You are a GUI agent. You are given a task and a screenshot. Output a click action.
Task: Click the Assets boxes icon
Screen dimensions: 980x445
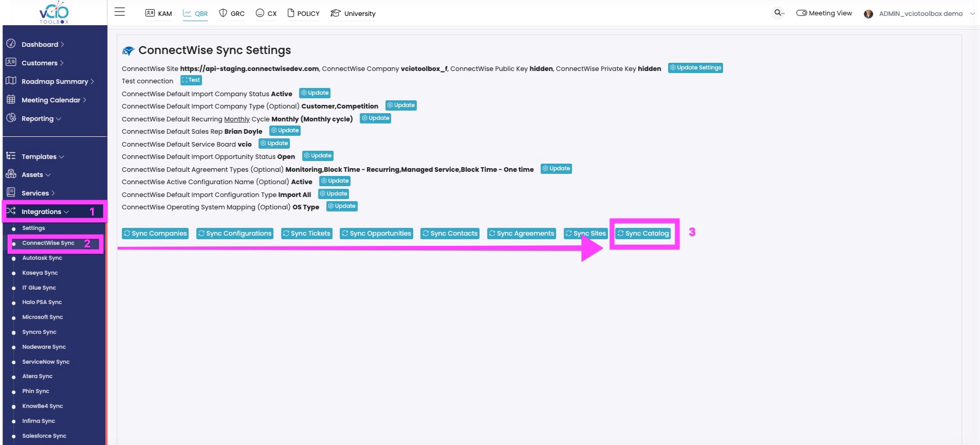point(11,174)
